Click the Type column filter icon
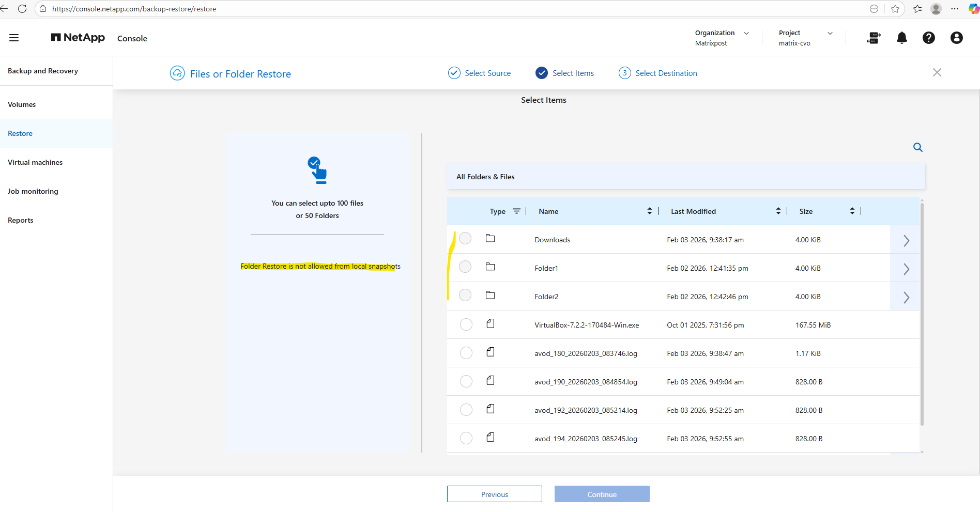 click(516, 211)
